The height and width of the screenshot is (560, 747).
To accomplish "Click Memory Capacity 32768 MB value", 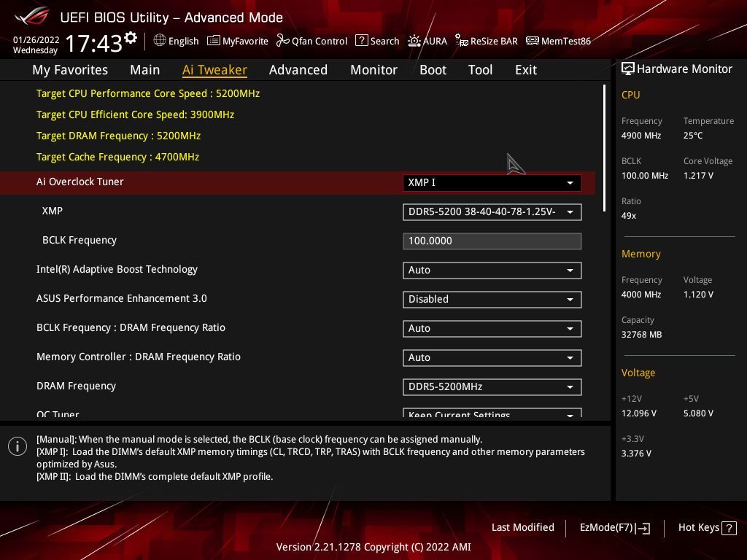I will point(642,334).
